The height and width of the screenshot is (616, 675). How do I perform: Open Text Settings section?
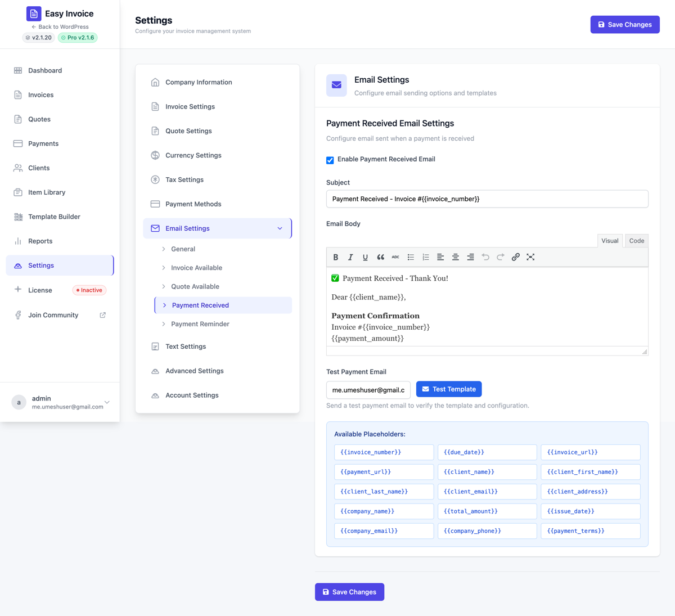tap(218, 347)
